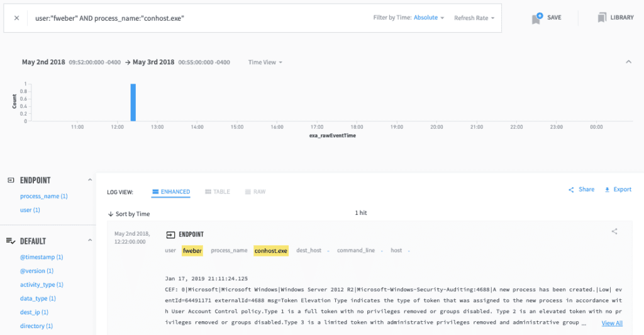Click the blue histogram bar at 12:00
Screen dimensions: 644x335
133,102
